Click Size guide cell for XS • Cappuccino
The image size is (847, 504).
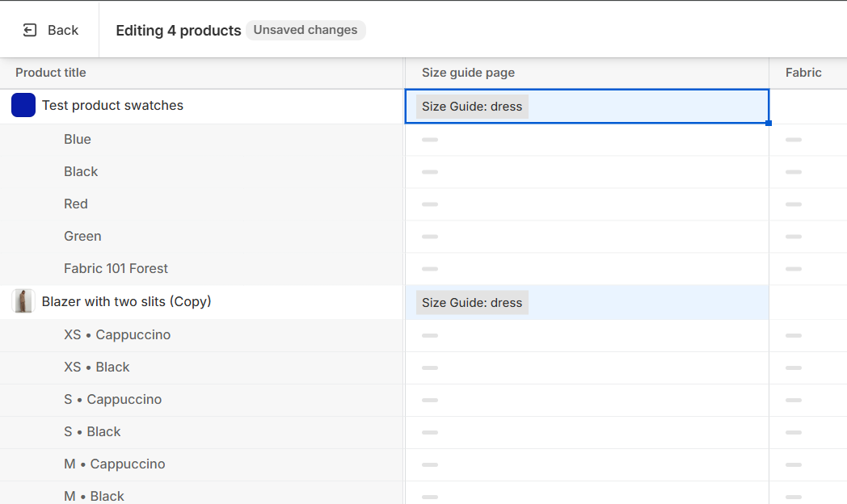point(586,335)
